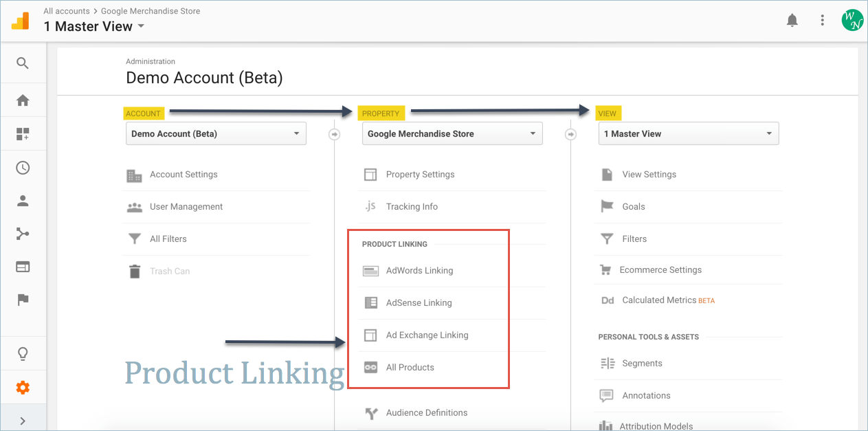Viewport: 868px width, 431px height.
Task: Click the Trash Can icon
Action: point(135,272)
